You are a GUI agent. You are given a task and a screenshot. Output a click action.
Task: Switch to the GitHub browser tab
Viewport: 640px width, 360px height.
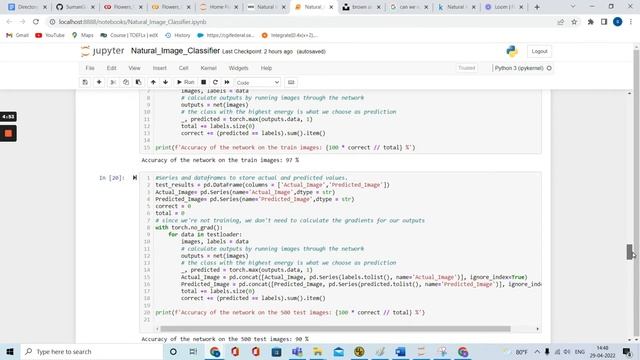[74, 7]
